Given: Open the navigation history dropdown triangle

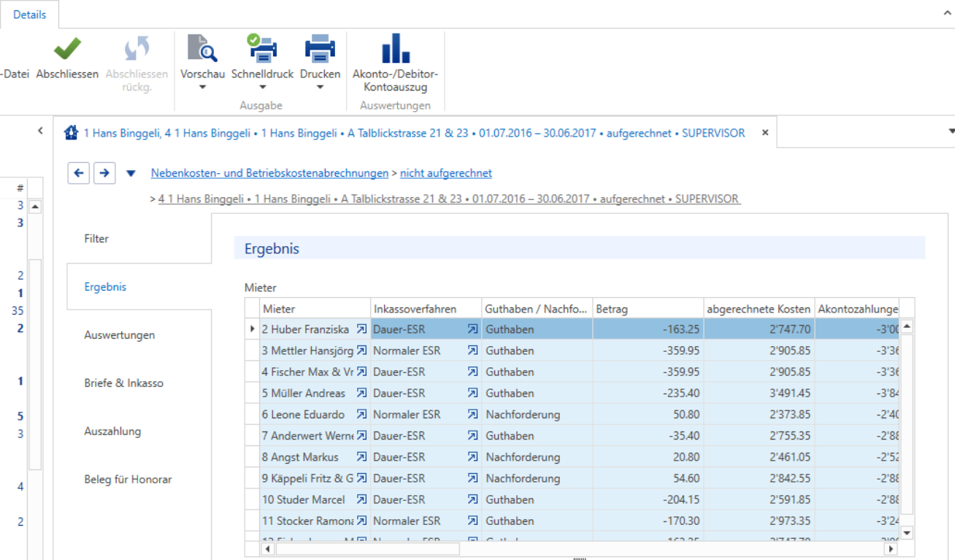Looking at the screenshot, I should [x=131, y=174].
